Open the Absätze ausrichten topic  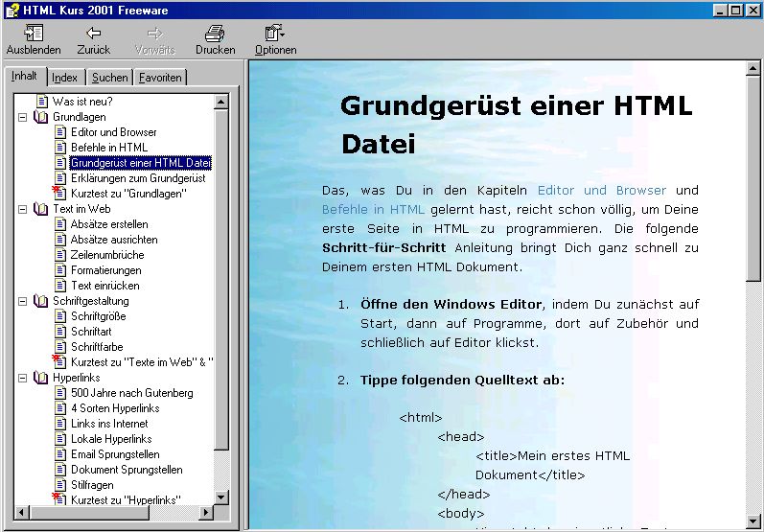114,240
